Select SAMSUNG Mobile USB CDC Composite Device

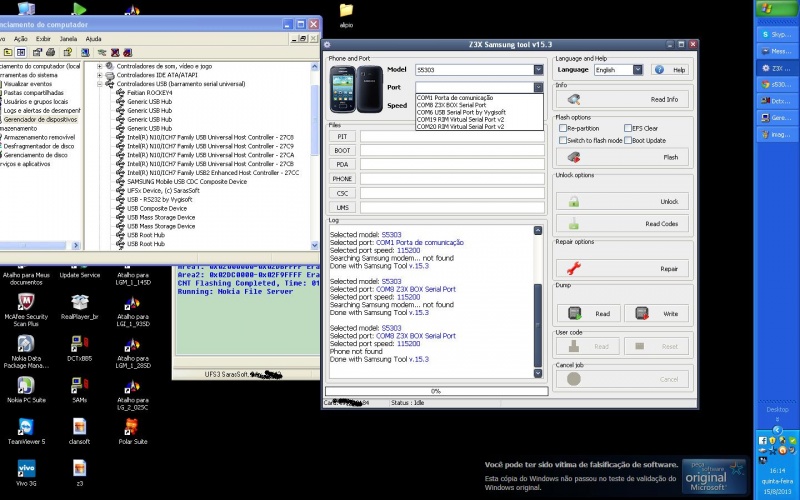click(x=187, y=182)
